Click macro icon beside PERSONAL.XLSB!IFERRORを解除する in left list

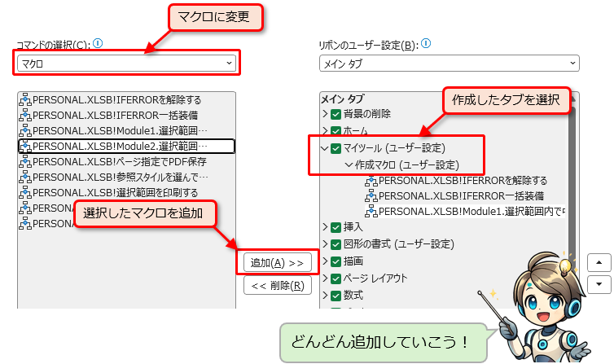(x=24, y=100)
